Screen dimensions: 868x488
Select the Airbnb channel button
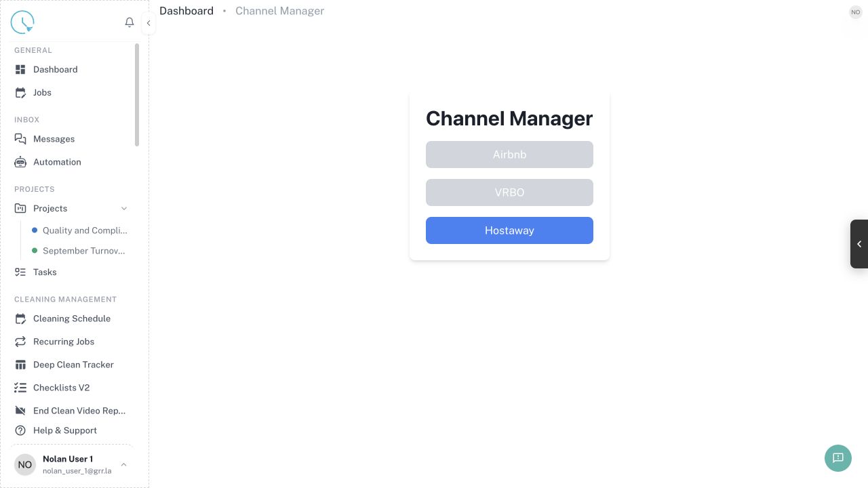click(x=509, y=155)
